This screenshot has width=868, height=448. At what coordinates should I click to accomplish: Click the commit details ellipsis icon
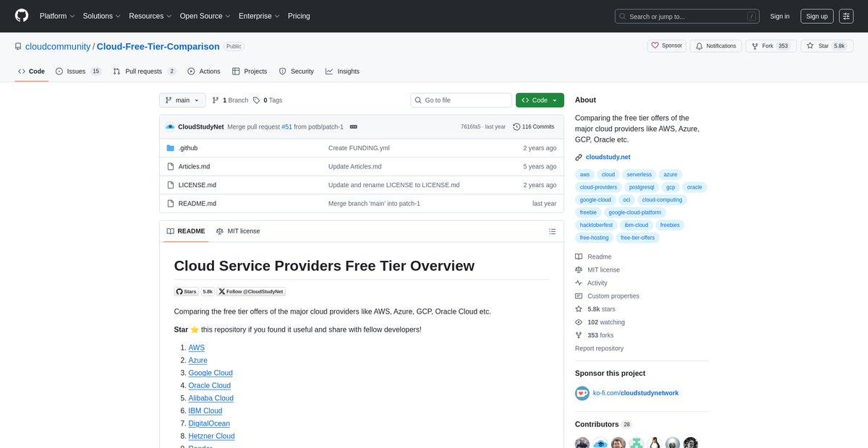click(353, 126)
